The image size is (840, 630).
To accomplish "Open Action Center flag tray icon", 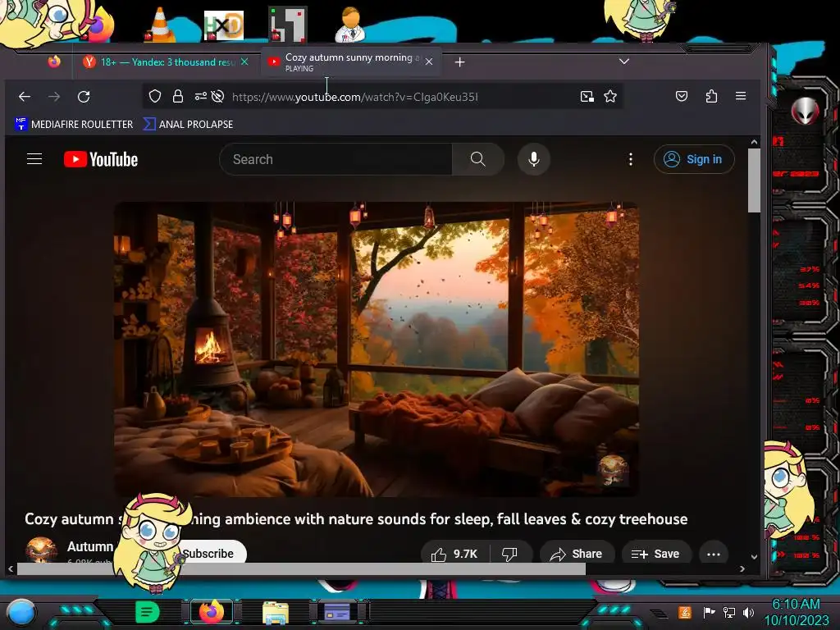I will click(x=709, y=612).
